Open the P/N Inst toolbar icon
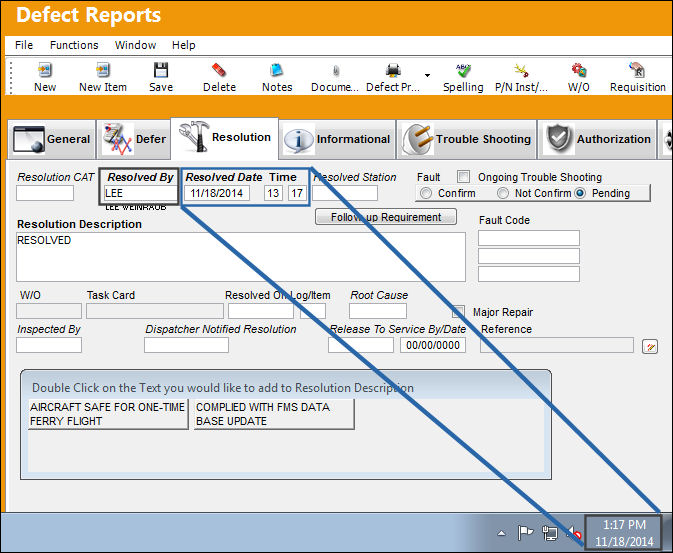This screenshot has height=553, width=673. 521,70
